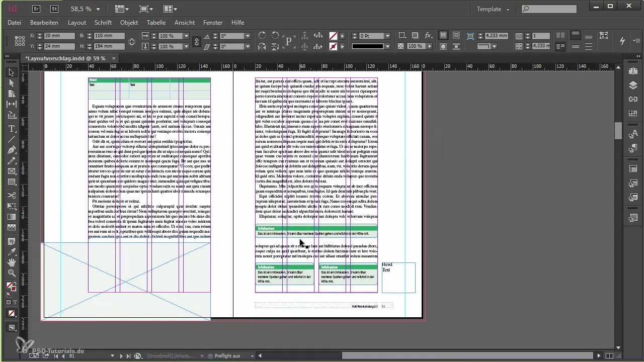Screen dimensions: 644x362
Task: Open the stroke style dropdown
Action: pyautogui.click(x=387, y=47)
